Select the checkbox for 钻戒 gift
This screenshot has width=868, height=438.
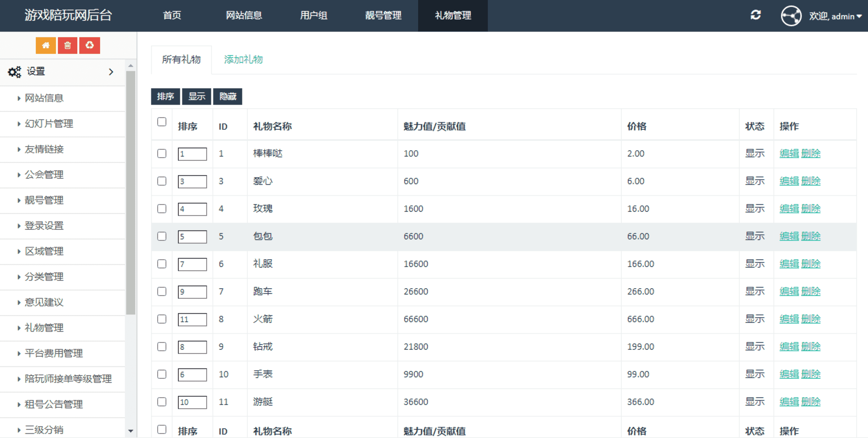click(162, 347)
